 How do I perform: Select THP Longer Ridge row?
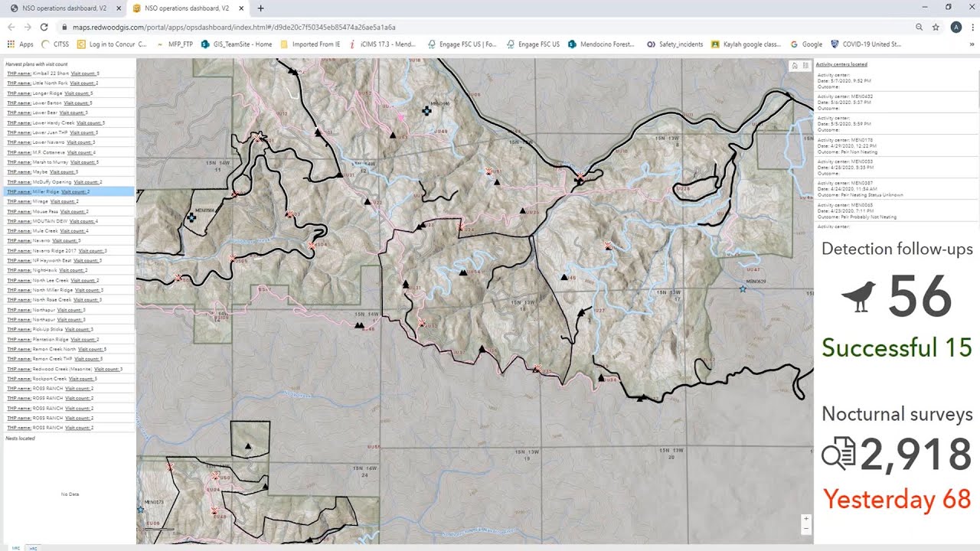pos(68,93)
